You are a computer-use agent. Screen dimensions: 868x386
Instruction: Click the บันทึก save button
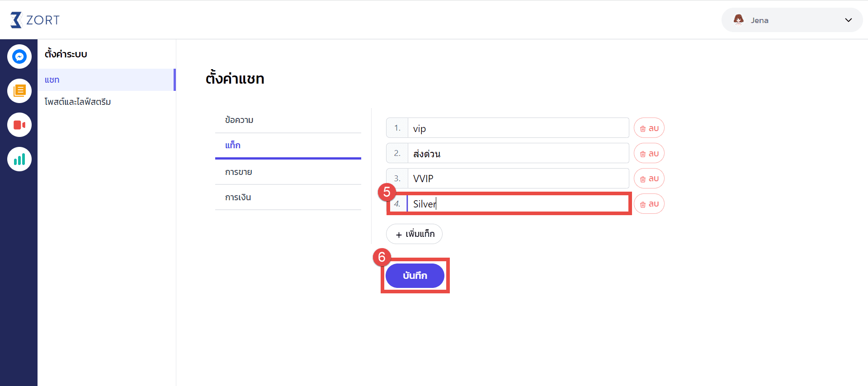click(415, 276)
